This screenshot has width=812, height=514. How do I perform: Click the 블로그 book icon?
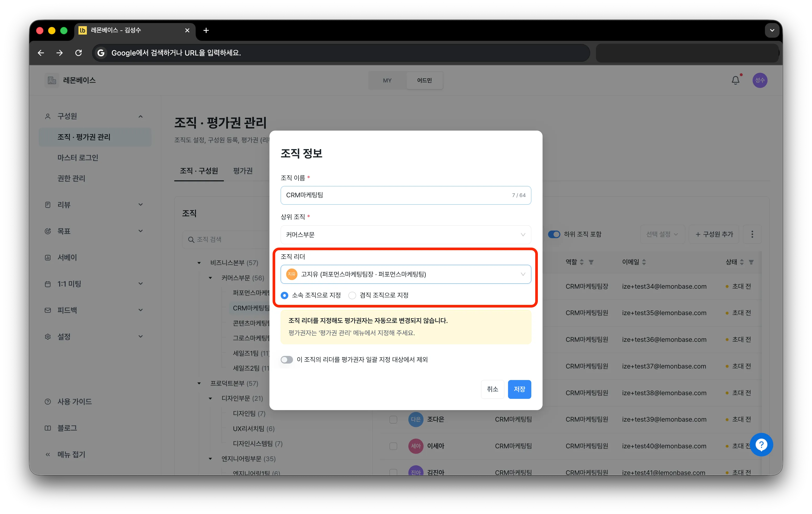coord(48,428)
